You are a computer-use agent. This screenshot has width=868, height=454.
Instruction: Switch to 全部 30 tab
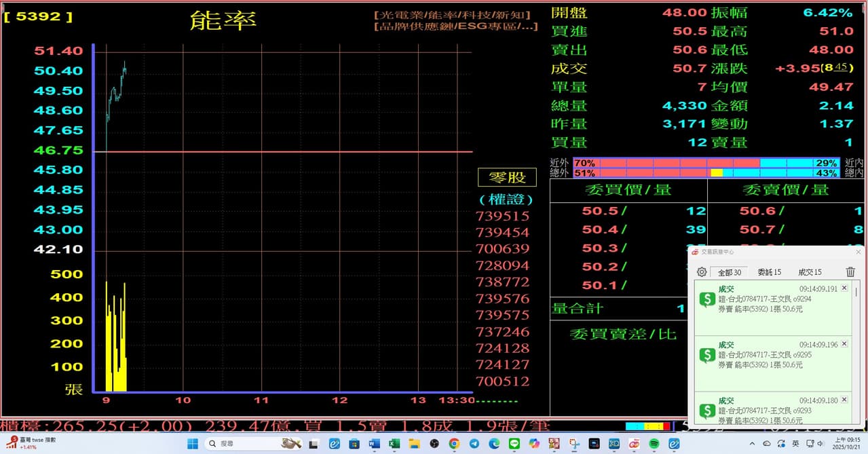coord(730,272)
